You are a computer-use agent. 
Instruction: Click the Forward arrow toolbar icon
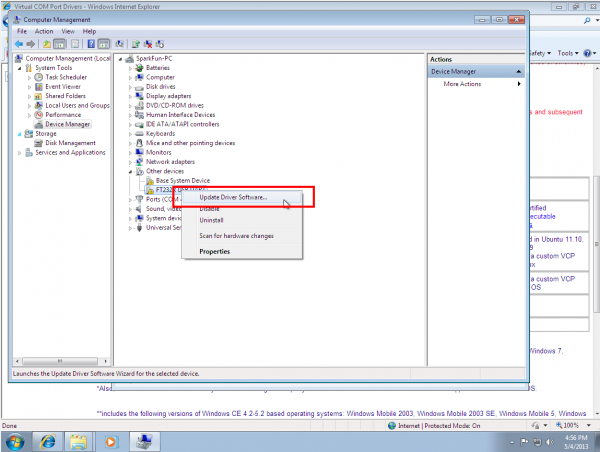click(x=31, y=44)
